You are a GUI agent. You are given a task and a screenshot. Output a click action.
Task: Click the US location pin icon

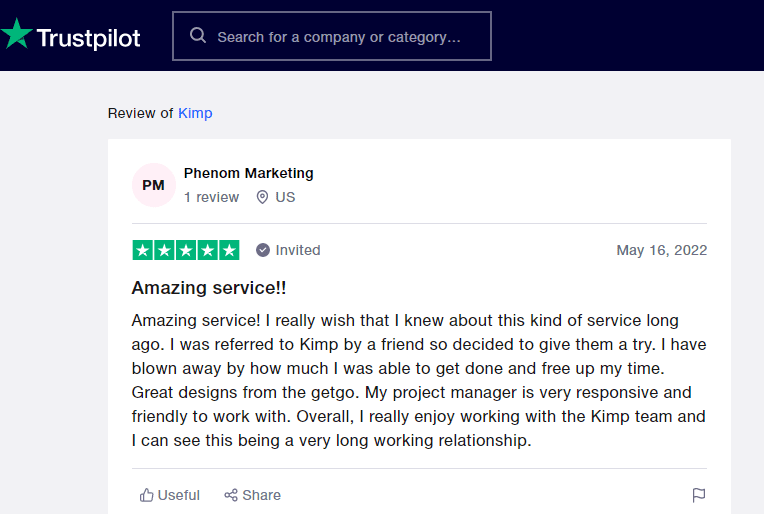(262, 197)
